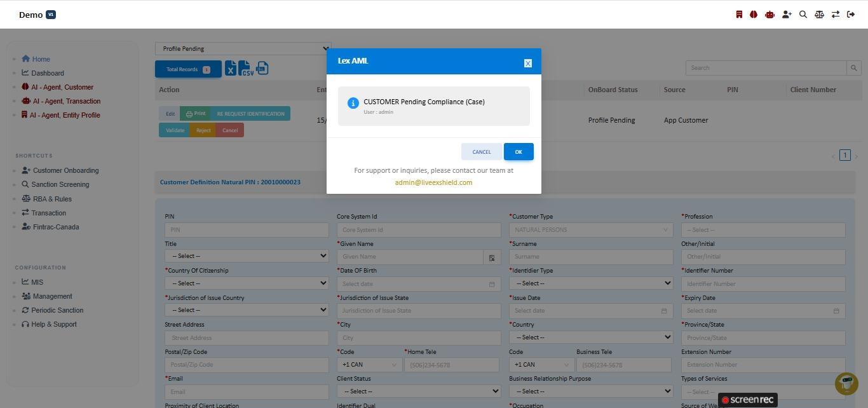
Task: Open the Customer Type dropdown
Action: [591, 230]
